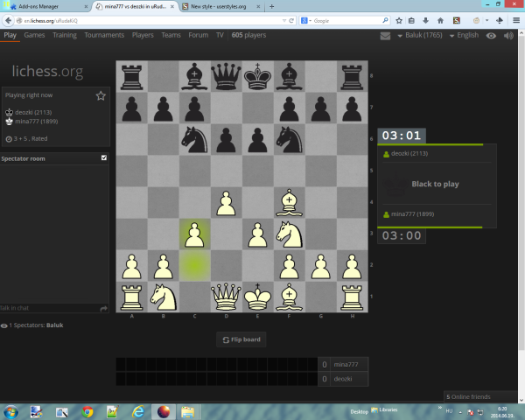The height and width of the screenshot is (420, 525).
Task: Select the white rook on h1
Action: 353,297
